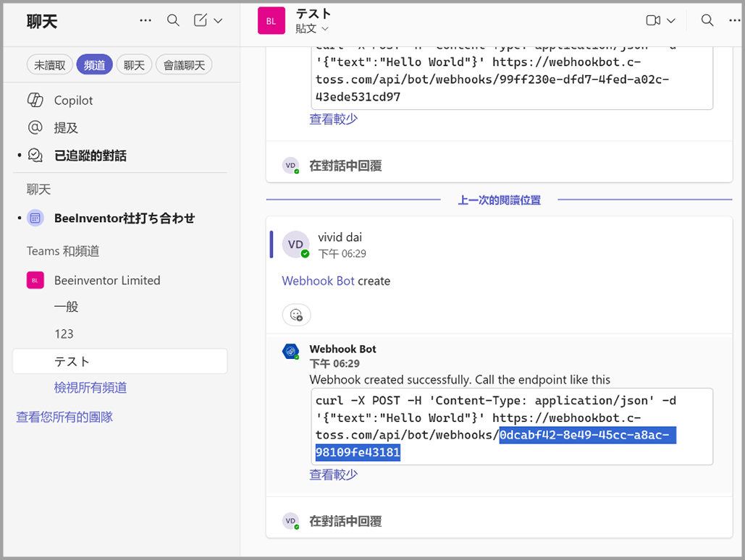Viewport: 745px width, 560px height.
Task: Toggle the 頻道 filter pill
Action: pos(94,65)
